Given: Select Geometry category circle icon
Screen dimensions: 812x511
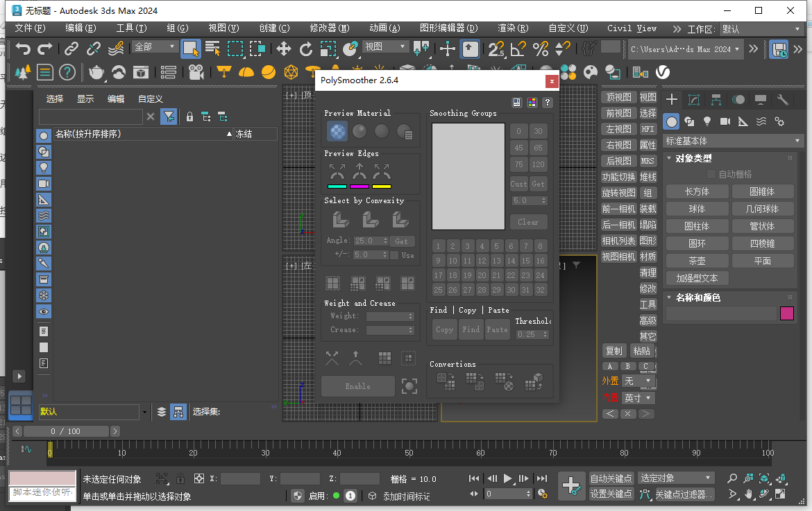Looking at the screenshot, I should tap(672, 121).
